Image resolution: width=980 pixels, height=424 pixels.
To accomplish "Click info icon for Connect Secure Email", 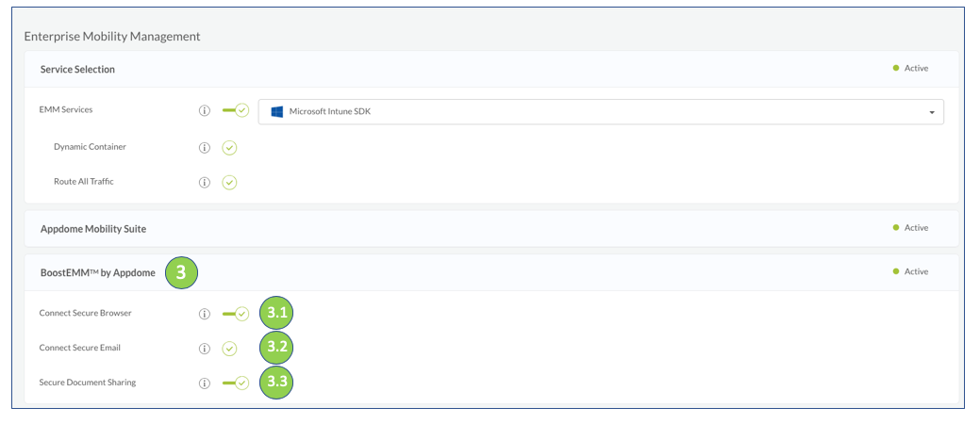I will (x=205, y=349).
